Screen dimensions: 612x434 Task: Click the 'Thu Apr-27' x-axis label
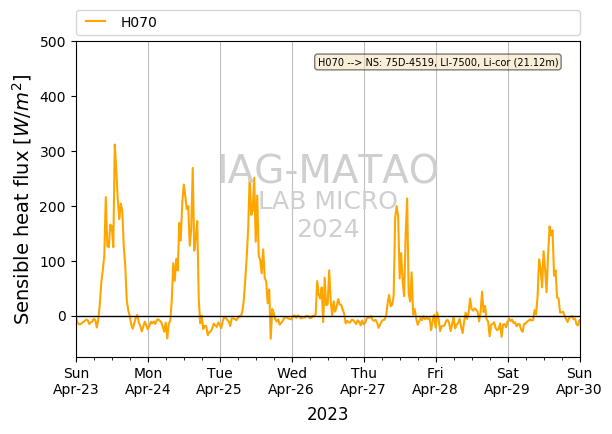tap(364, 381)
